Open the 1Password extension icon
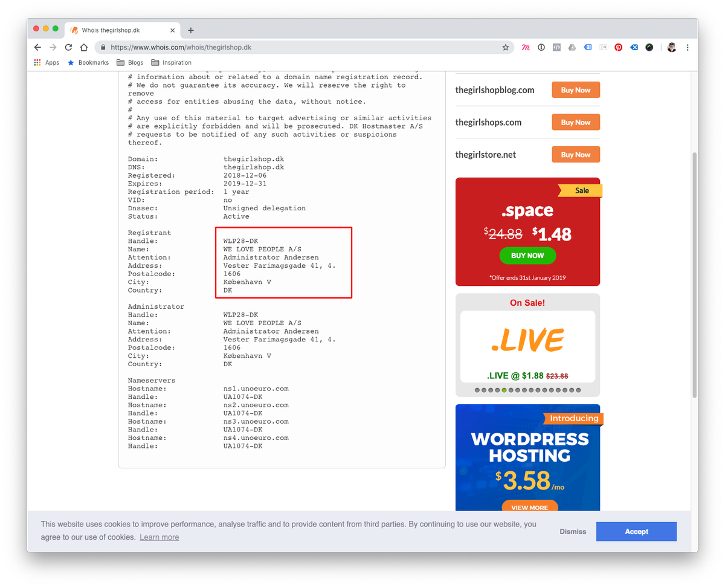This screenshot has height=588, width=725. 541,47
